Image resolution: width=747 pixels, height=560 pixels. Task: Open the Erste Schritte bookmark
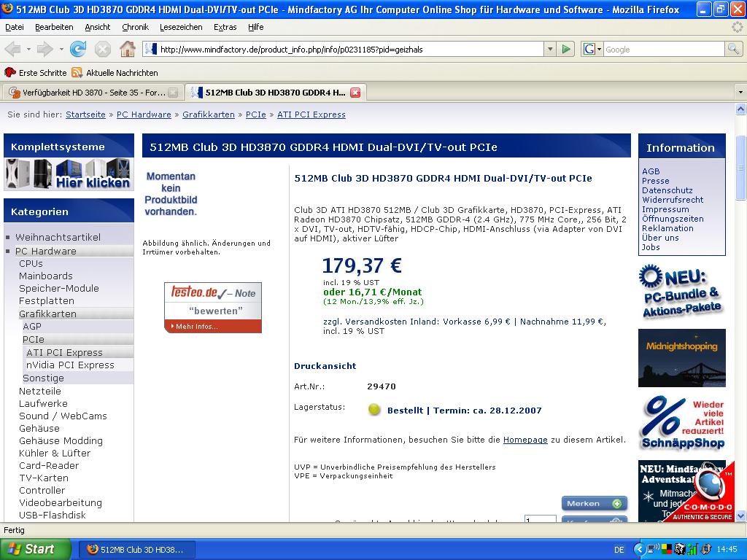point(36,72)
